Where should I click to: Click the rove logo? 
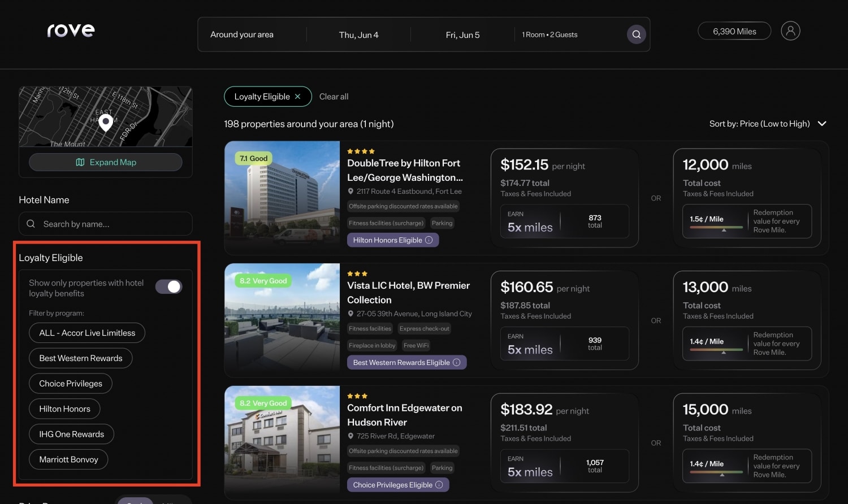pyautogui.click(x=71, y=30)
